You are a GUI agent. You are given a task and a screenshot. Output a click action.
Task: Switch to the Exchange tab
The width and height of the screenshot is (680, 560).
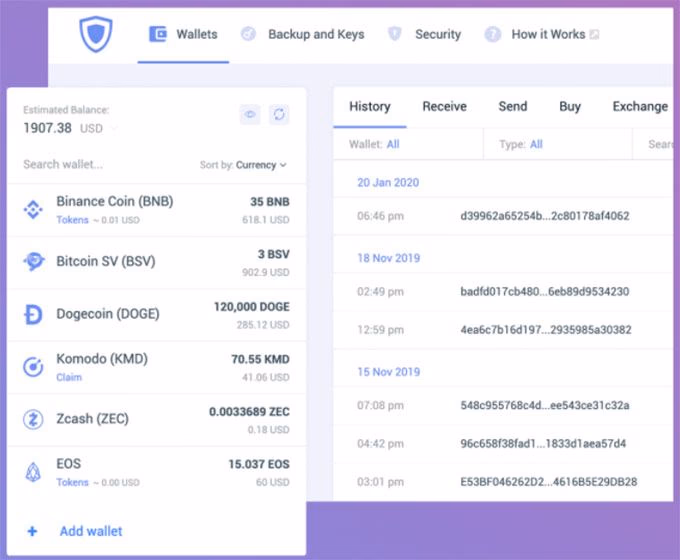[x=640, y=106]
